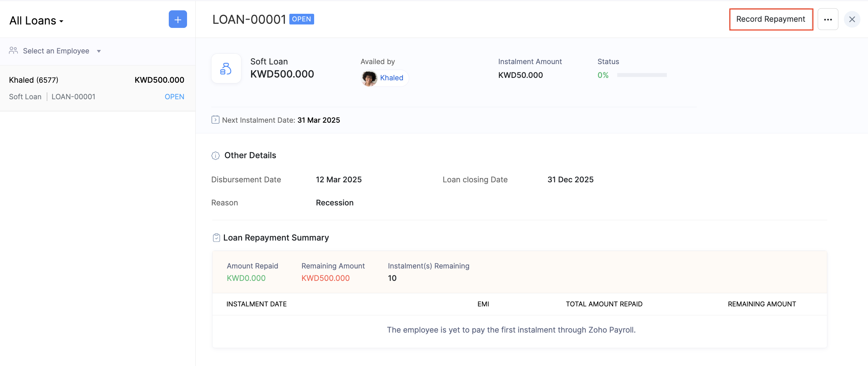The image size is (868, 366).
Task: Select the Khaled (6577) loan list entry
Action: (96, 88)
